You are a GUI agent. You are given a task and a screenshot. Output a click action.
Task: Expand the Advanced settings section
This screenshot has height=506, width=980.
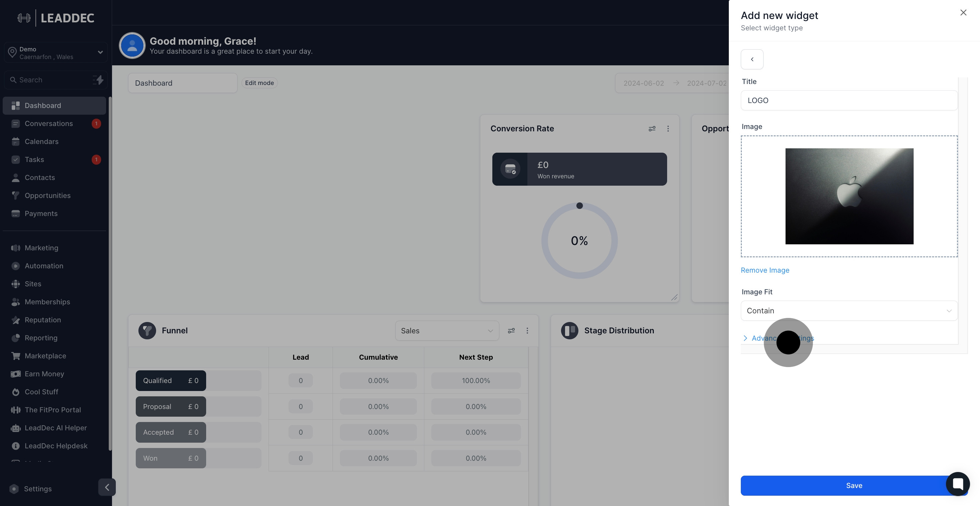point(778,338)
